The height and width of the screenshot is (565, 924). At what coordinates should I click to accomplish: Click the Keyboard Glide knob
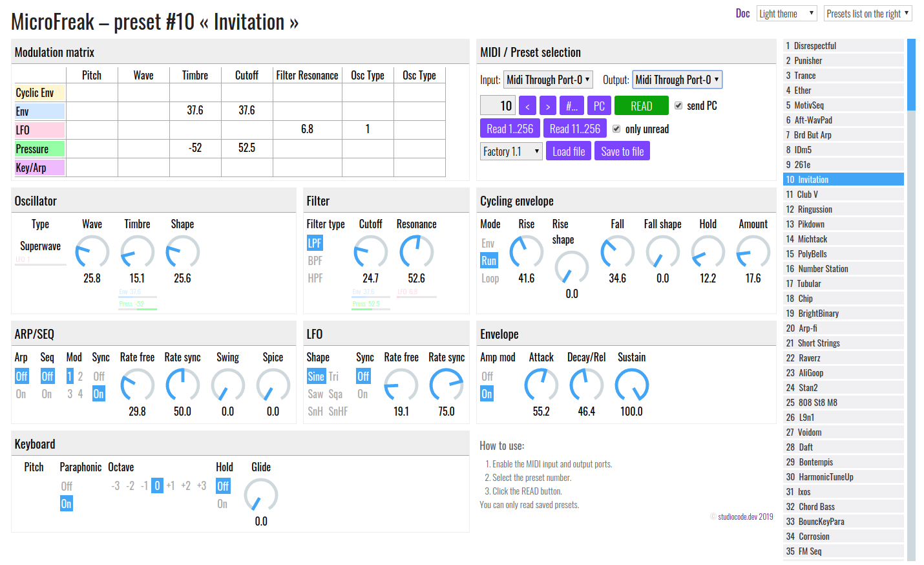click(261, 495)
